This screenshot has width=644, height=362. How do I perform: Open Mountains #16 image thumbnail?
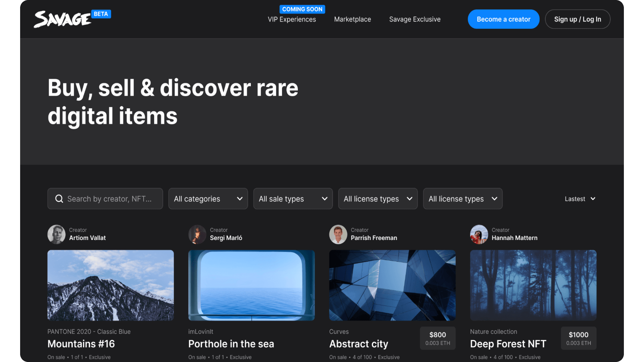[x=111, y=285]
